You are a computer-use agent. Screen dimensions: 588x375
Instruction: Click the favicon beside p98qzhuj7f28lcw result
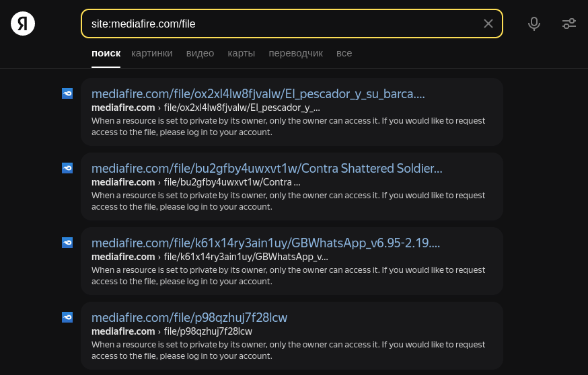pos(67,317)
